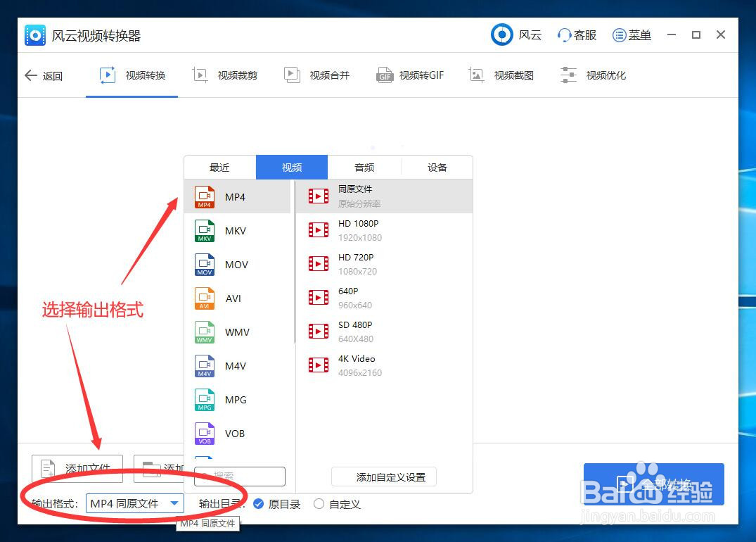Click the 640X480 resolution text

coord(356,339)
